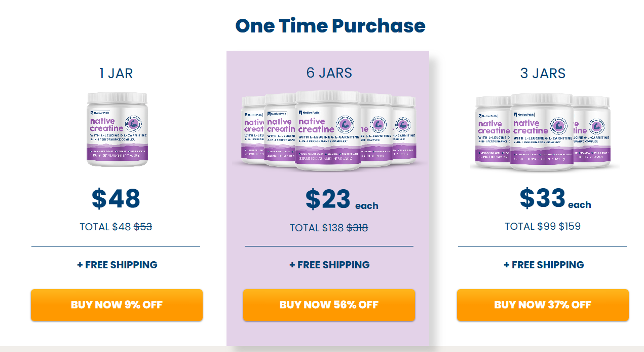The image size is (644, 352).
Task: Click the TOTAL $138 line
Action: [328, 228]
